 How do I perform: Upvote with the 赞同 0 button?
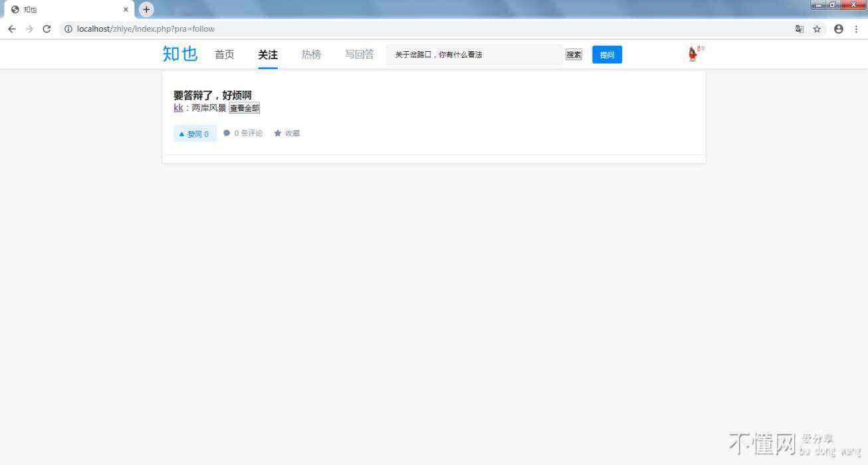point(195,134)
